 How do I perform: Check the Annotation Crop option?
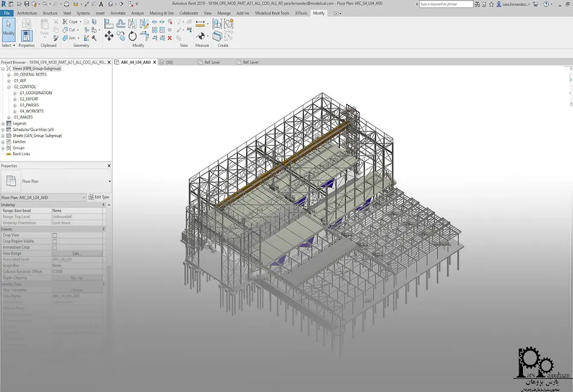pos(54,247)
